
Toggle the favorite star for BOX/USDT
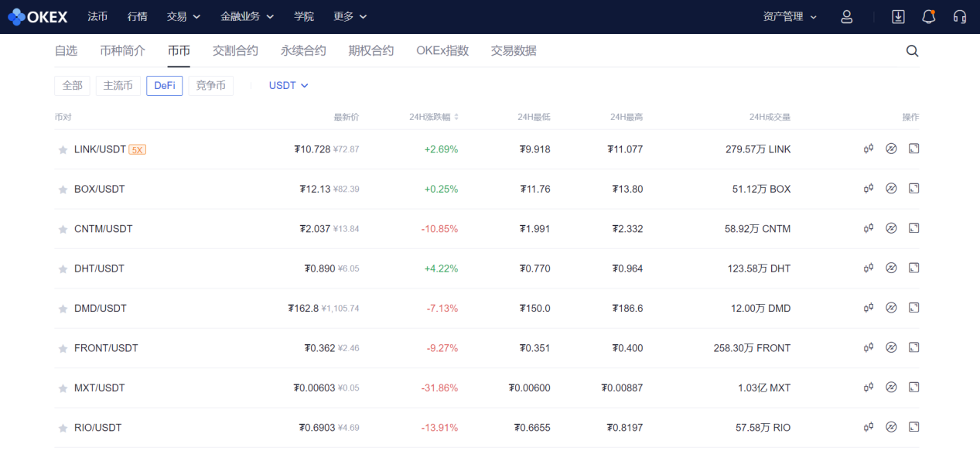pyautogui.click(x=63, y=190)
